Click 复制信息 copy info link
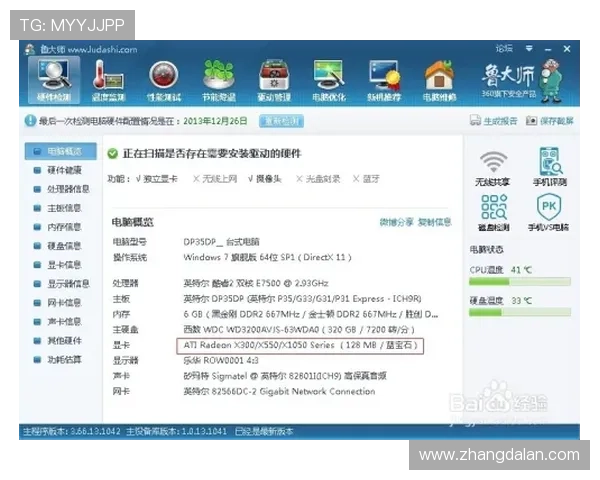The image size is (600, 480). tap(435, 222)
